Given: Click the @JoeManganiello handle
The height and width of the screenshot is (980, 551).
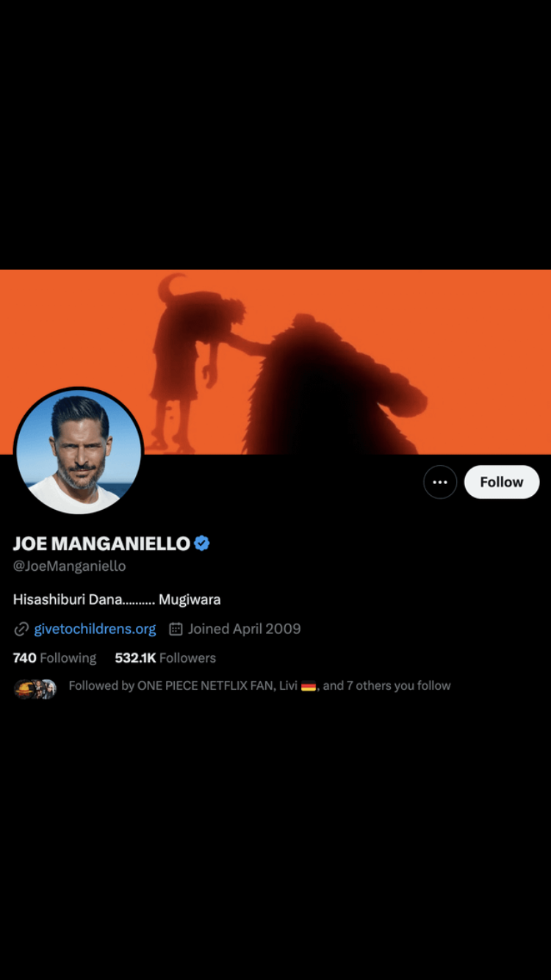Looking at the screenshot, I should pos(69,566).
